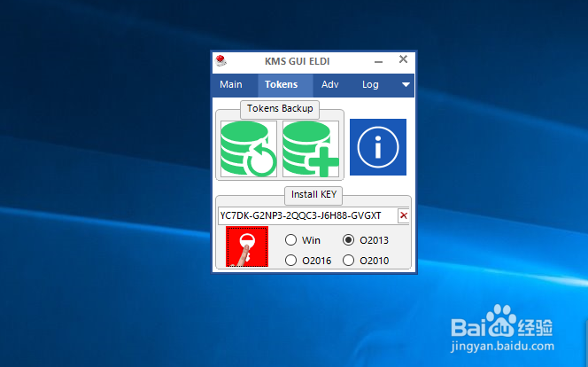
Task: Click into the product key input field
Action: click(308, 215)
